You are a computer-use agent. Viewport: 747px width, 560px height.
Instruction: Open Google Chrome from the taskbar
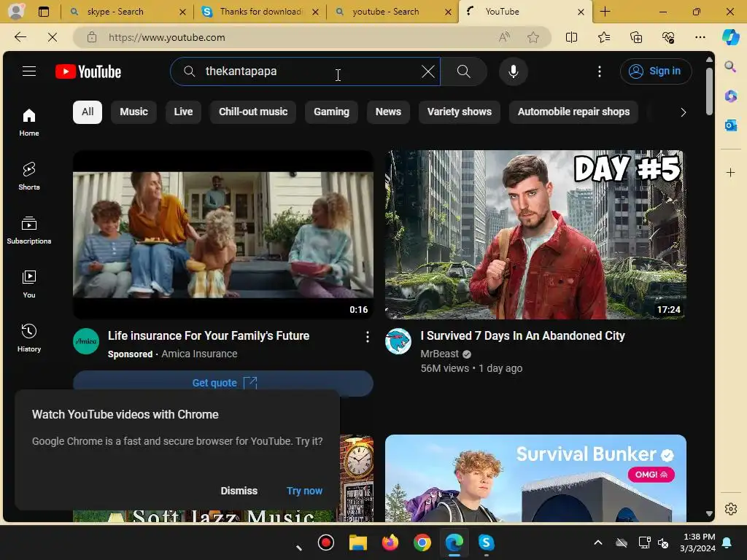[422, 542]
